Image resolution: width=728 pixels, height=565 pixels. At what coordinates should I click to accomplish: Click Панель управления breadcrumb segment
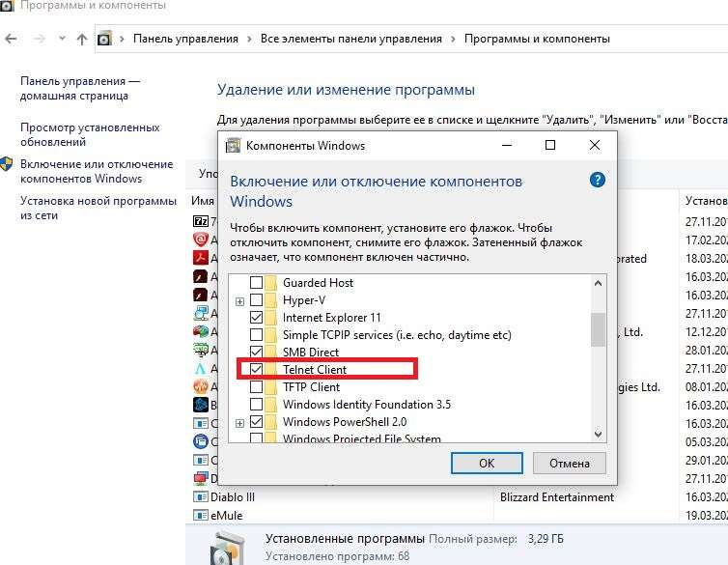185,39
